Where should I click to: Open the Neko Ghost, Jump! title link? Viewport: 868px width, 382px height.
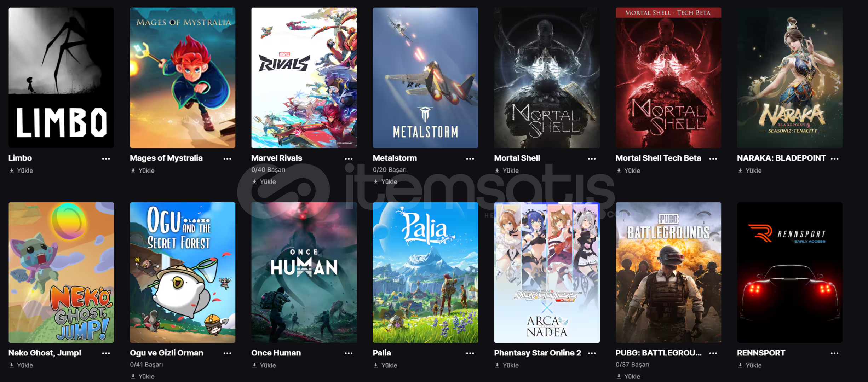pyautogui.click(x=45, y=353)
